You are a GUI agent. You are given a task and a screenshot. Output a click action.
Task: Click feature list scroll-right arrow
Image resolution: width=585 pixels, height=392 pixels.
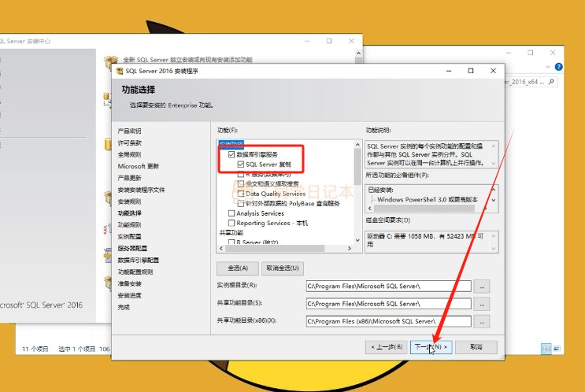coord(350,248)
